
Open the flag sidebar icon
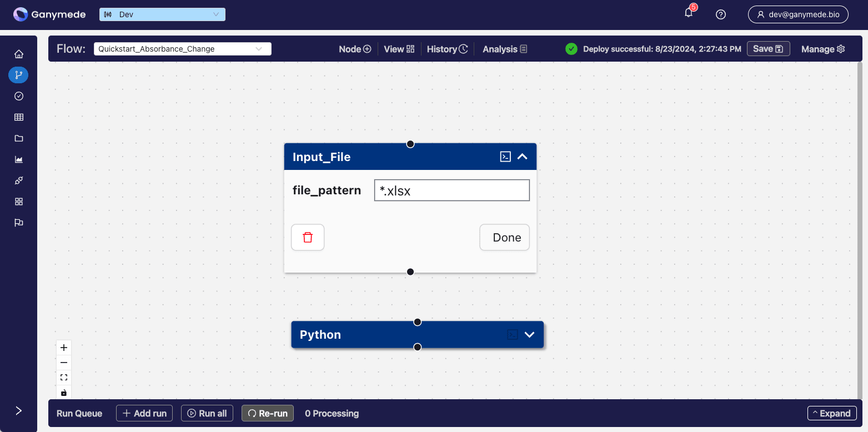tap(19, 223)
